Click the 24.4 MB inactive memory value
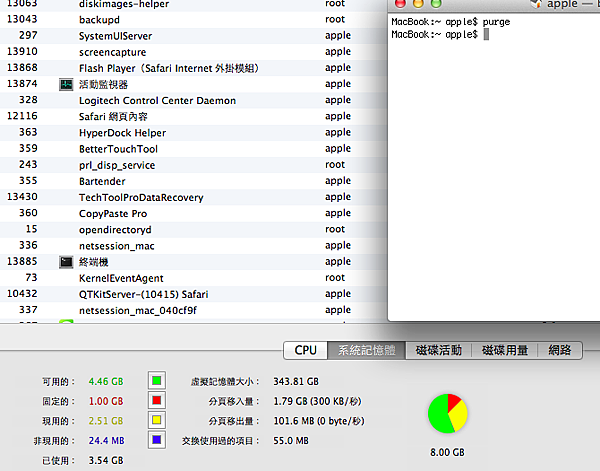The width and height of the screenshot is (600, 471). [x=106, y=441]
